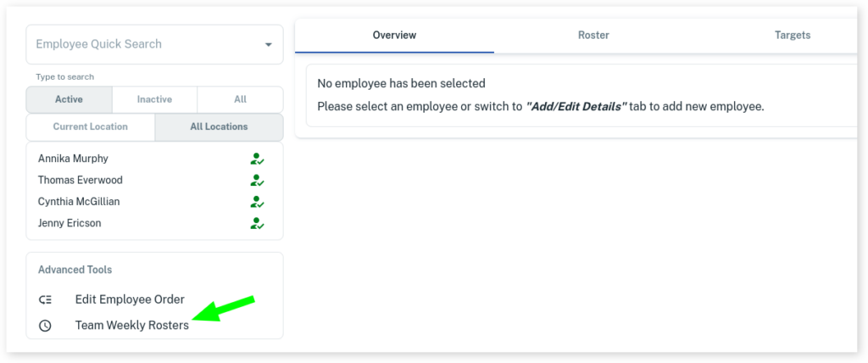Screen dimensions: 868x363
Task: Open the Overview tab
Action: click(x=394, y=36)
